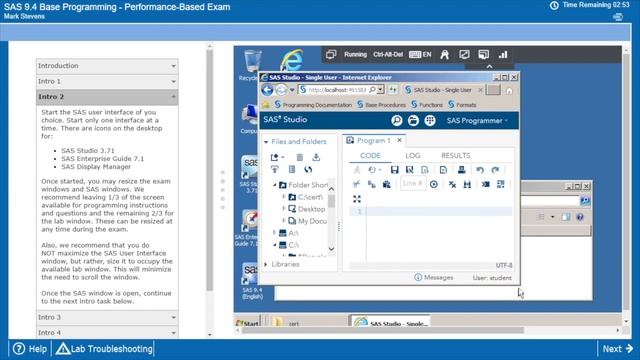Click the Download icon in Files and Folders
The image size is (640, 360).
coord(316,157)
